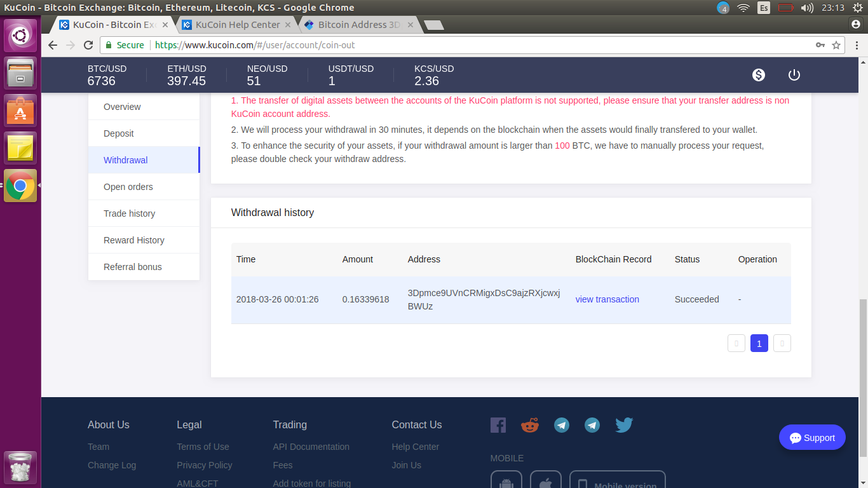The image size is (868, 488).
Task: Open the Join Us link
Action: (x=407, y=465)
